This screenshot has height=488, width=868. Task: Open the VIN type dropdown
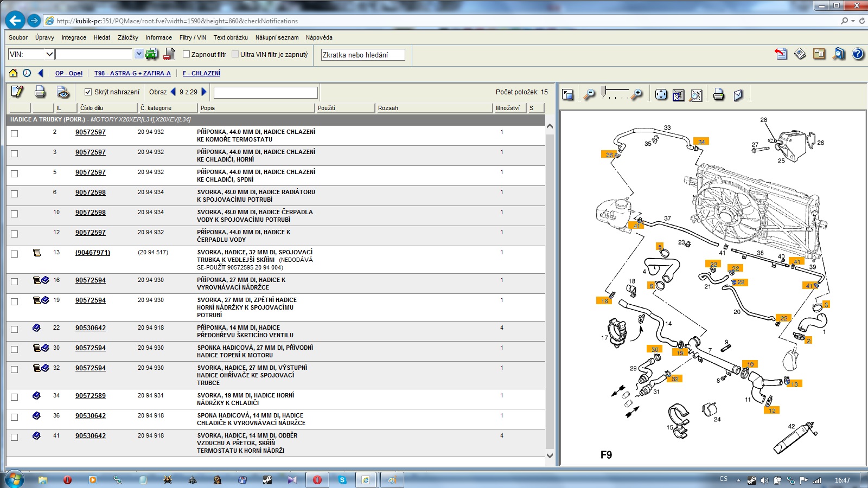click(x=49, y=54)
